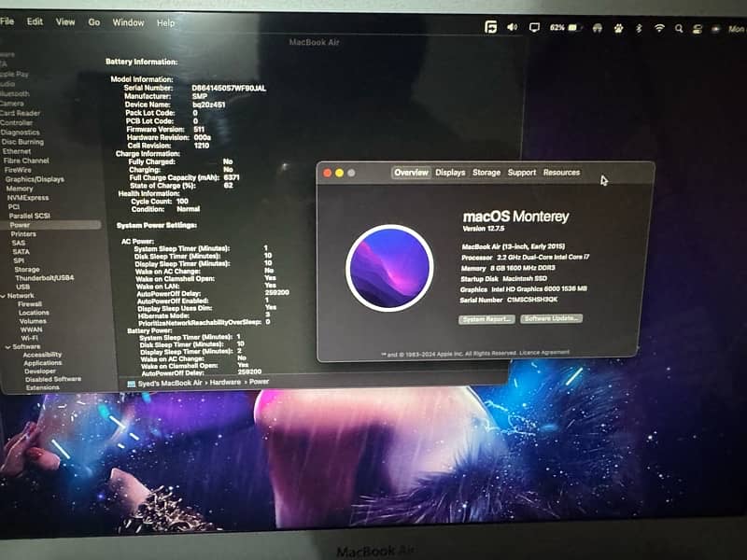This screenshot has height=560, width=747.
Task: Open the Help menu
Action: 165,22
